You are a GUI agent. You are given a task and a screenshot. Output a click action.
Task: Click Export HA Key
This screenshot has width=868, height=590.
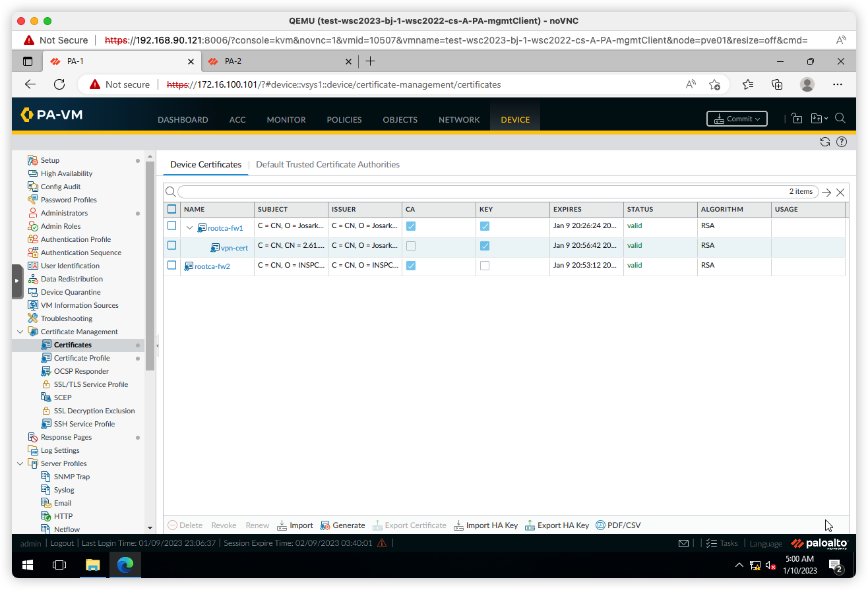[557, 525]
